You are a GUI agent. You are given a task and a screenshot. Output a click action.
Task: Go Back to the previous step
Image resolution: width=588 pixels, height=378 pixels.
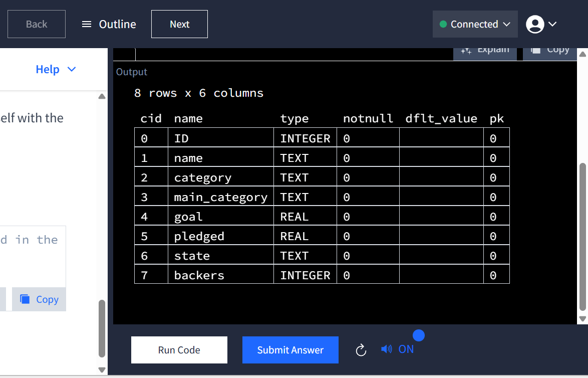point(37,24)
